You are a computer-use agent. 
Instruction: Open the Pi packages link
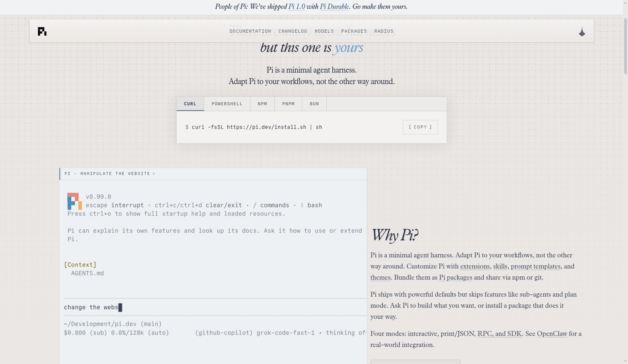click(x=456, y=277)
